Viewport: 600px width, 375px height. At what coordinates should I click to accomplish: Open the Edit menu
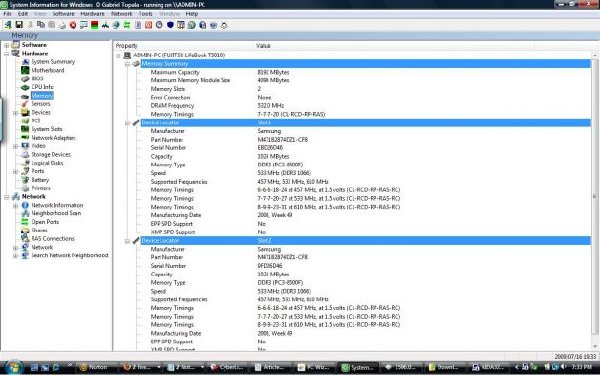tap(23, 13)
